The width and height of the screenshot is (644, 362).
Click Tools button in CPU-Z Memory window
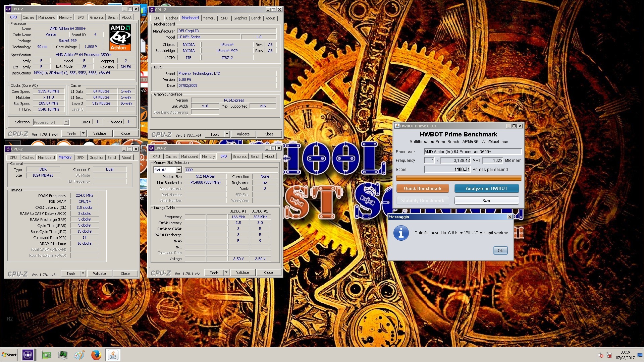(x=71, y=274)
